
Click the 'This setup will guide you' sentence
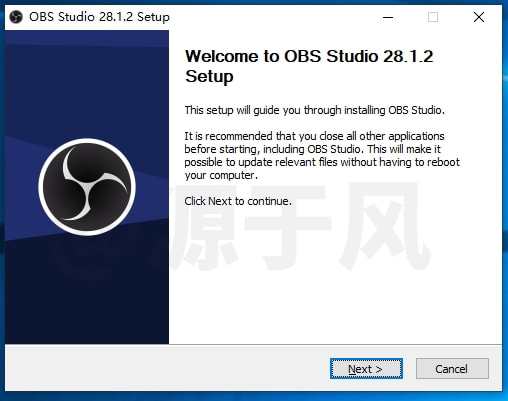coord(315,110)
